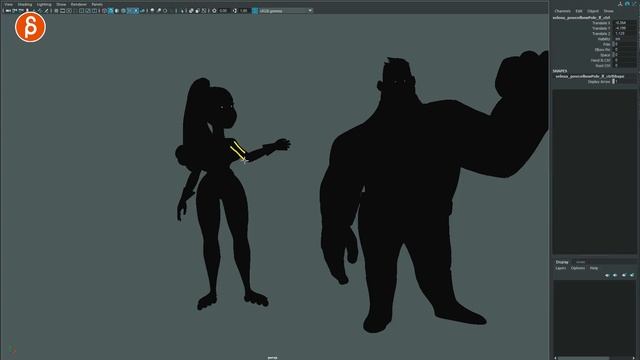Open the Channels menu in the Channel Box
Screen dimensions: 640x360
[562, 11]
